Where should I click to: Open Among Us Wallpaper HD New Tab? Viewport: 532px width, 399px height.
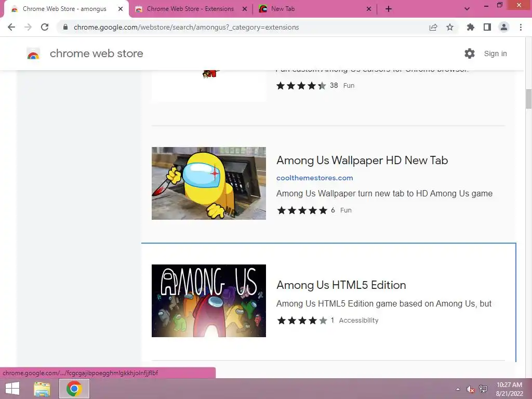(x=362, y=160)
